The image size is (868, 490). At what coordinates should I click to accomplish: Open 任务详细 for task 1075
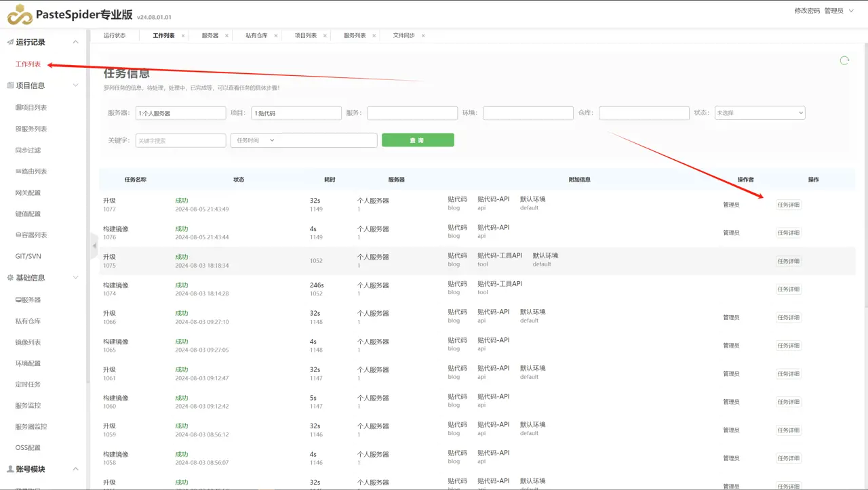point(789,261)
